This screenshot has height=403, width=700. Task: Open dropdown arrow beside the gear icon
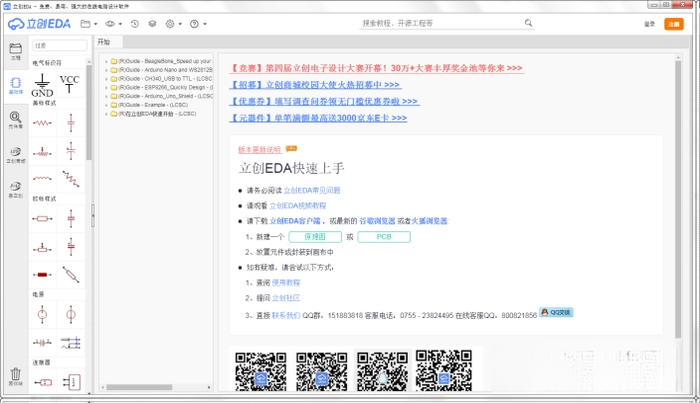coord(180,24)
